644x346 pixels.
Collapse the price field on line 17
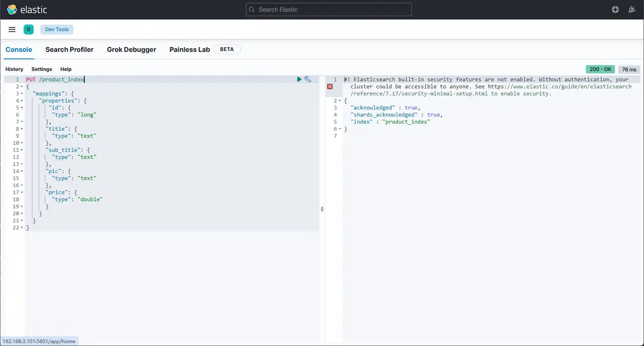pos(22,192)
